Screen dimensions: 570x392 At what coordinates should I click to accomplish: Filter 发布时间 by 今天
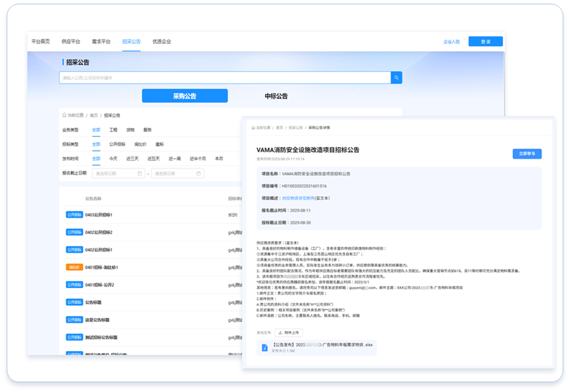pyautogui.click(x=113, y=159)
